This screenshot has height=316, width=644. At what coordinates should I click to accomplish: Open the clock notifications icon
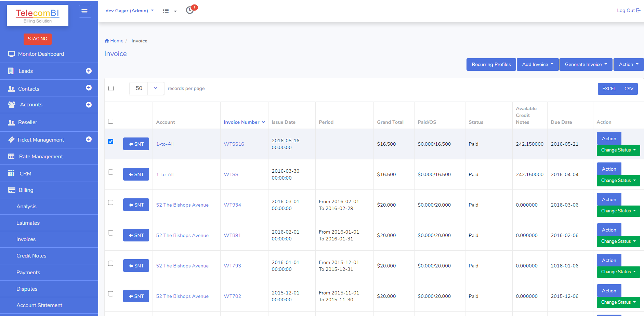coord(190,10)
